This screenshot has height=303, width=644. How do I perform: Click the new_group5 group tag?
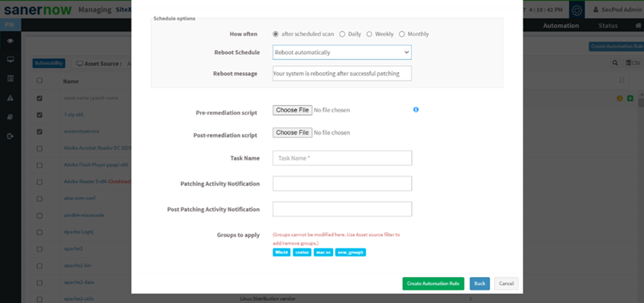pos(350,252)
